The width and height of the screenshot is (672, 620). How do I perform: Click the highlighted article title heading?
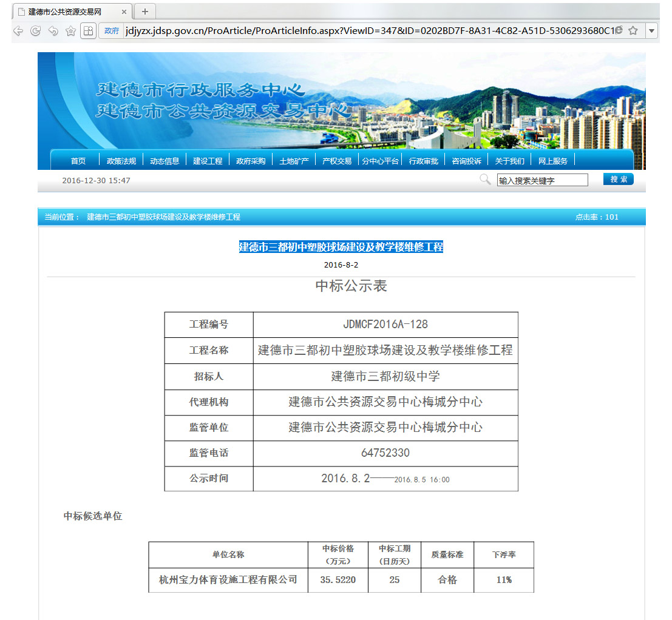coord(341,247)
